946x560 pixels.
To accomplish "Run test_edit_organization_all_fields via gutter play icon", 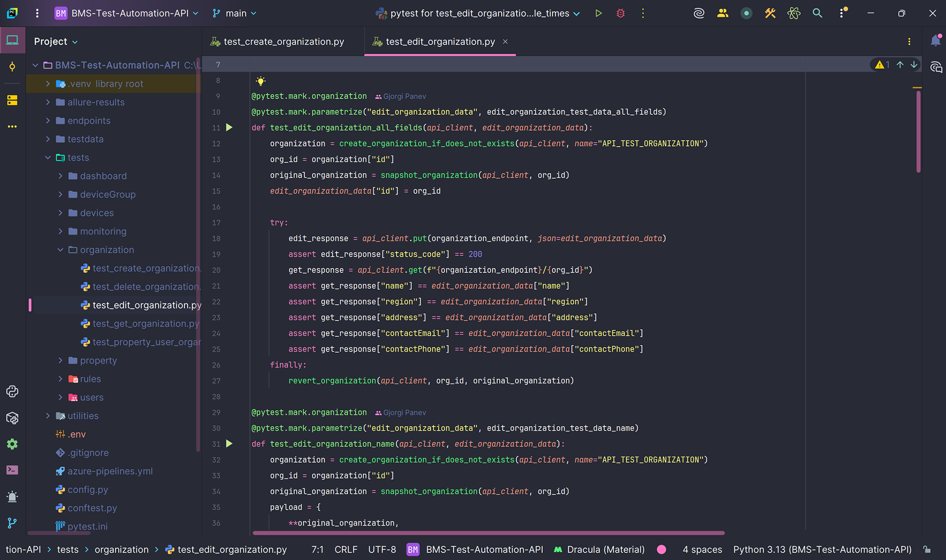I will click(229, 127).
